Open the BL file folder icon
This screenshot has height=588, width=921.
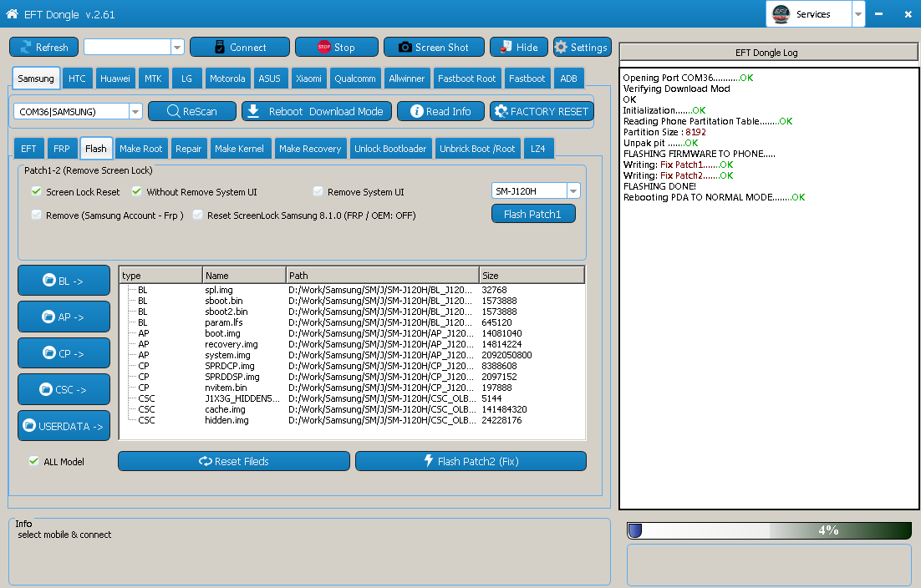coord(49,280)
